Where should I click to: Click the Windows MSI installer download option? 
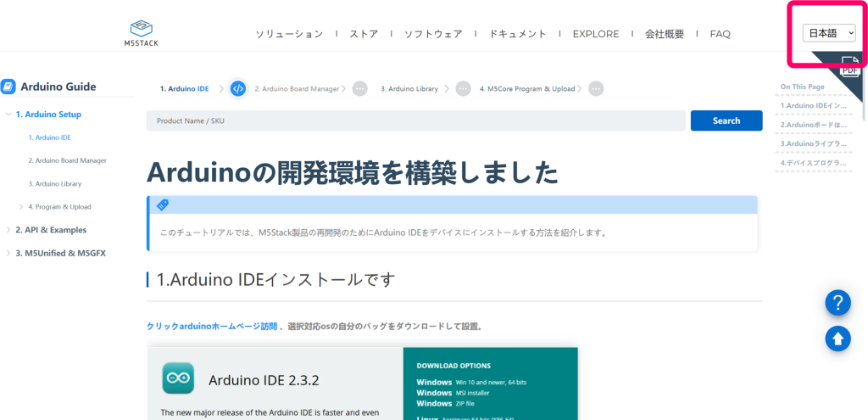click(x=453, y=393)
